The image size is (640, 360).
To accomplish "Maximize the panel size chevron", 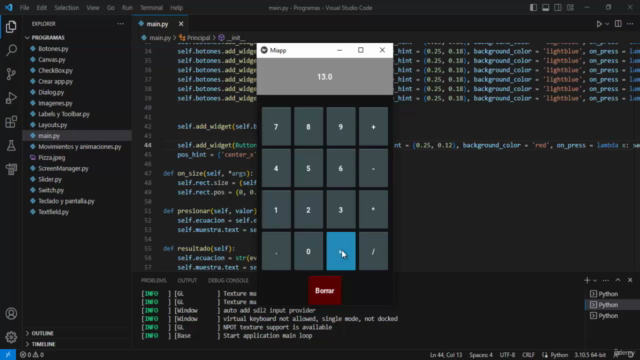I will pos(618,280).
